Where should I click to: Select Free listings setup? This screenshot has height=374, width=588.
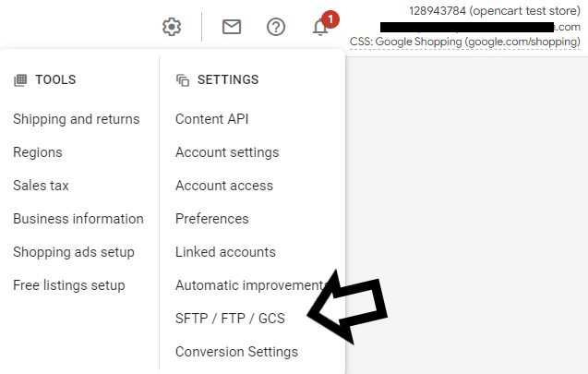click(x=69, y=285)
